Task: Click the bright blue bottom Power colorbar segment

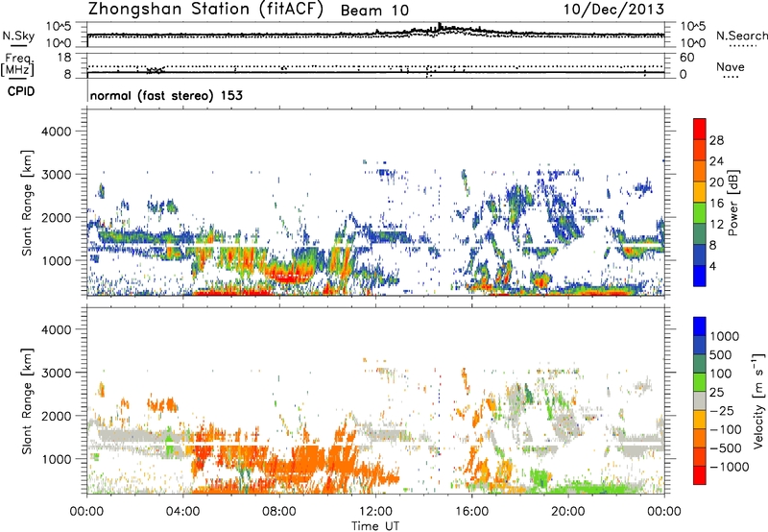Action: [700, 276]
